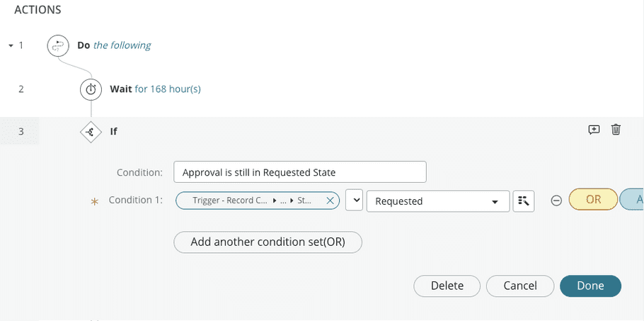Click the yellow OR condition button
Screen dimensions: 644x321
pos(593,199)
